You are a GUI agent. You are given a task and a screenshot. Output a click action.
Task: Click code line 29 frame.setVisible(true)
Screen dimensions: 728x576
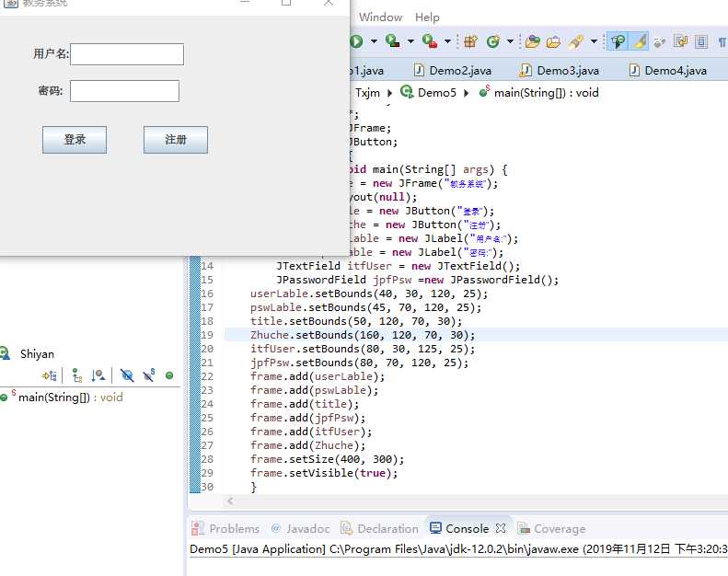(x=324, y=473)
